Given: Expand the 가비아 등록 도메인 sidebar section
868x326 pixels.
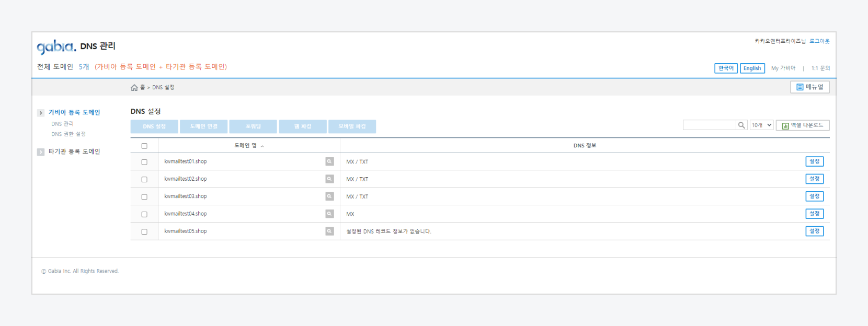Looking at the screenshot, I should [x=41, y=113].
